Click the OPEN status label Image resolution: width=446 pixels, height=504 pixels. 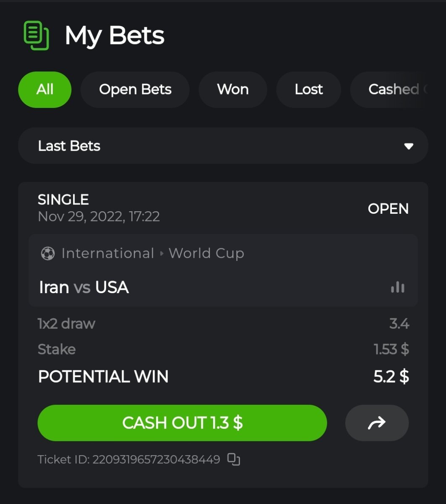pos(388,209)
